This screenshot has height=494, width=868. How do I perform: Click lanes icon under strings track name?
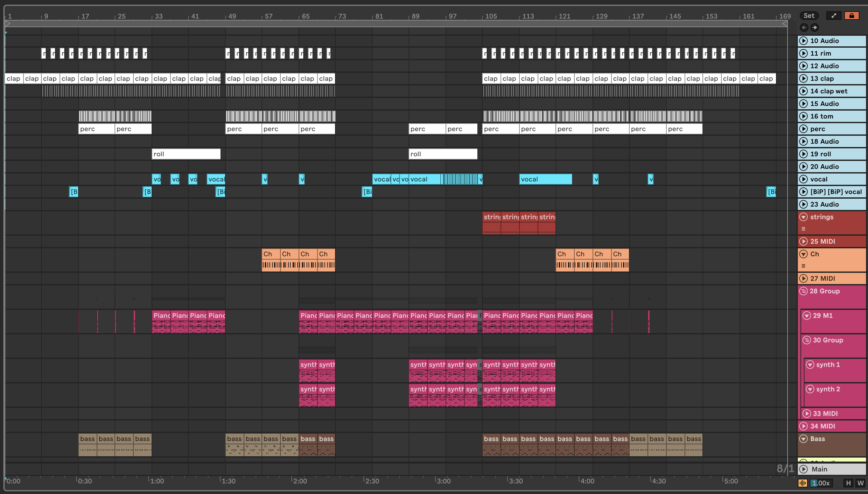click(x=803, y=229)
